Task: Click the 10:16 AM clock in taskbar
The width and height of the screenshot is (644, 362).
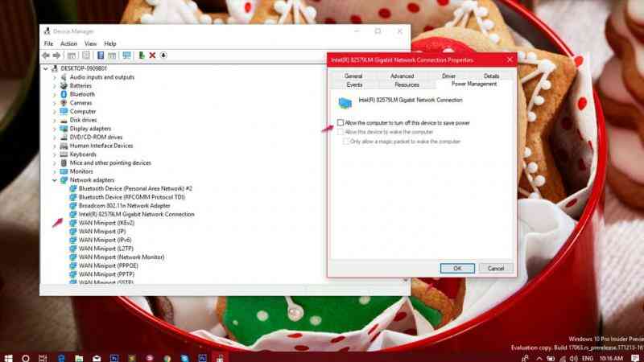Action: click(611, 358)
